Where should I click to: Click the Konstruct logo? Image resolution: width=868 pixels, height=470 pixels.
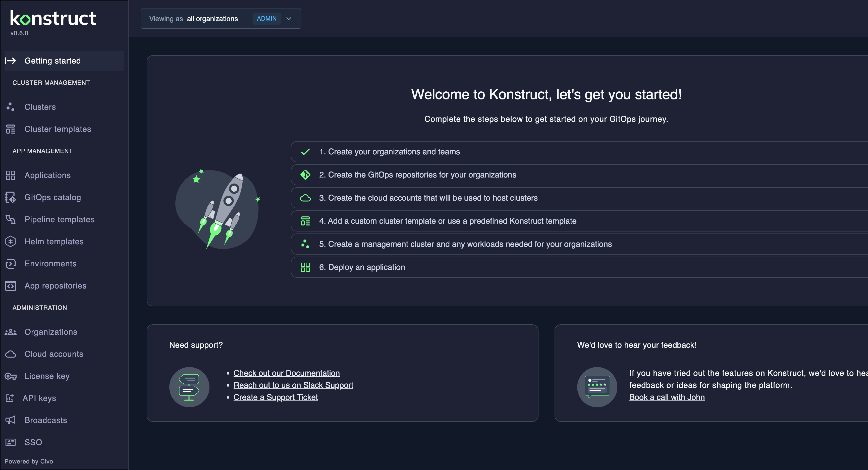53,18
